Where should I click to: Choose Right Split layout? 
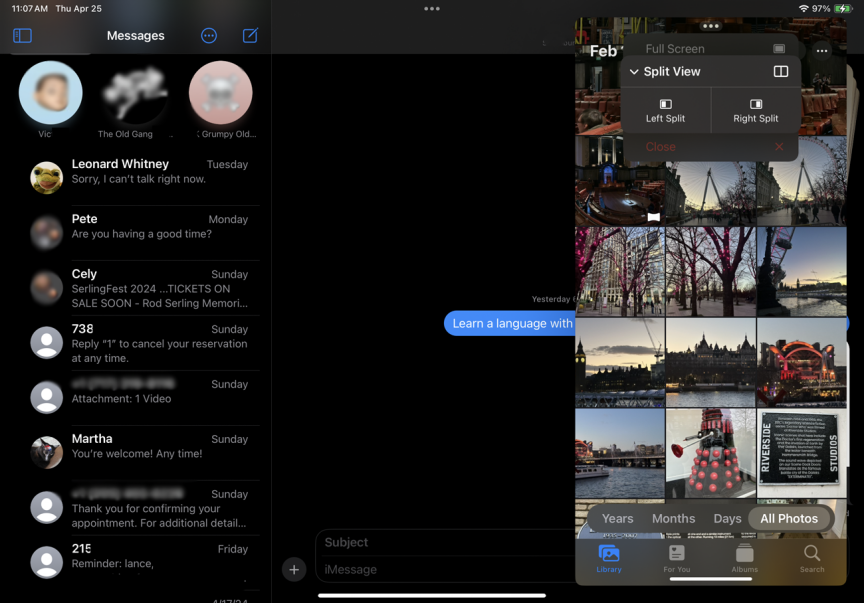[755, 110]
